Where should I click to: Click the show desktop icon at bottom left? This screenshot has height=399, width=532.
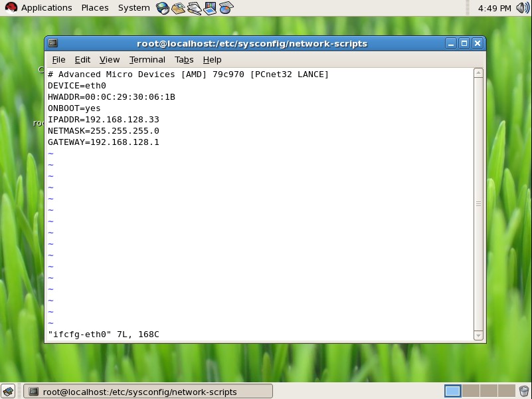9,391
